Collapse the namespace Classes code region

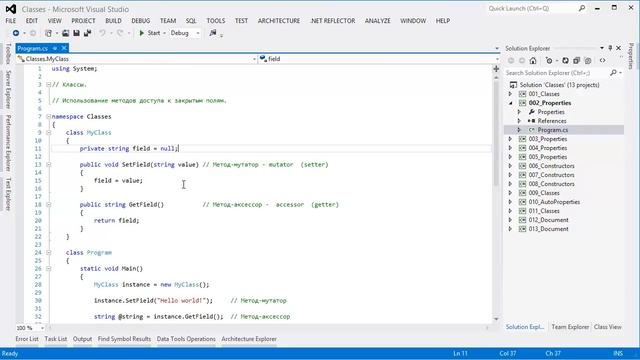click(48, 117)
